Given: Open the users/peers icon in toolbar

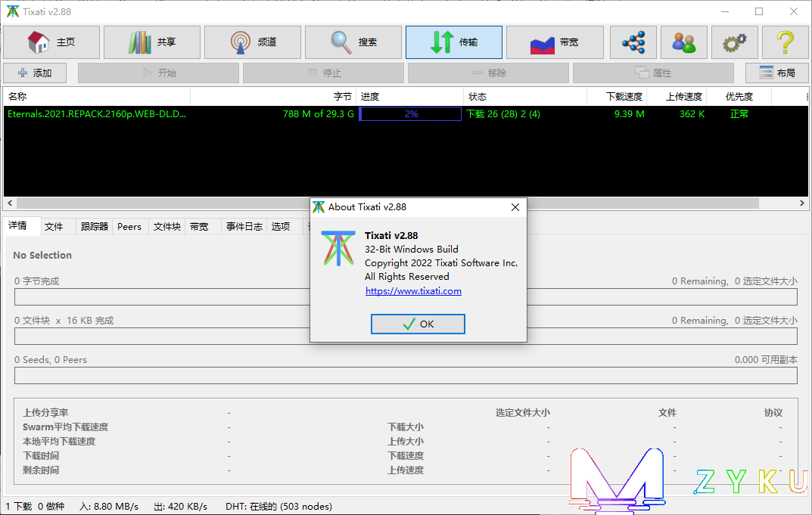Looking at the screenshot, I should [683, 42].
